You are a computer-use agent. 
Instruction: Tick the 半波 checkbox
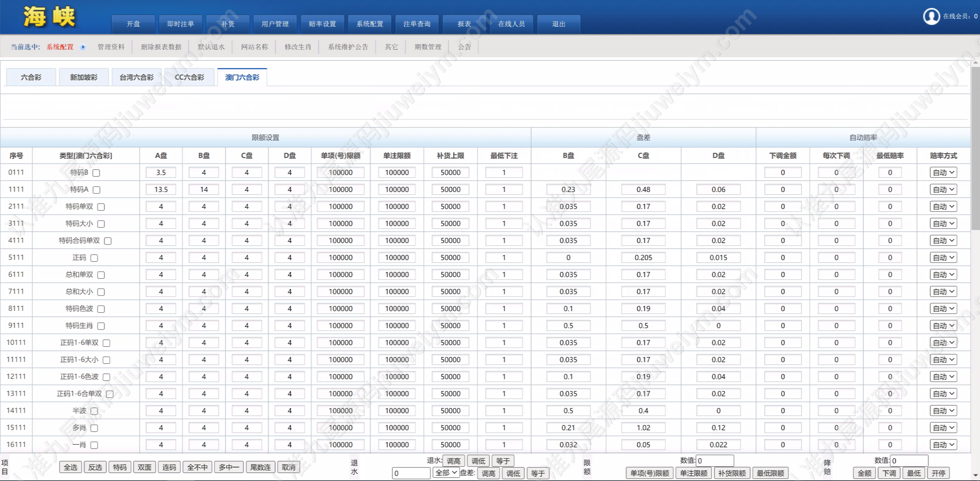pyautogui.click(x=94, y=411)
